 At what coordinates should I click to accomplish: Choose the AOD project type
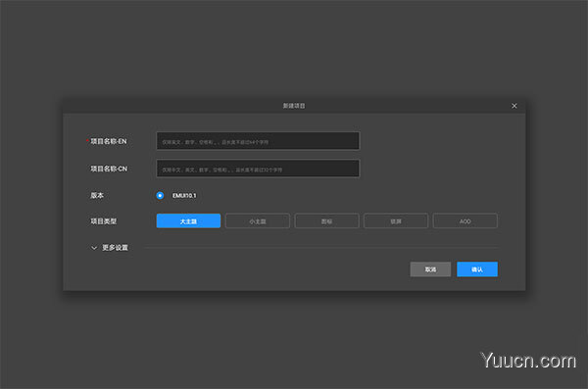click(x=465, y=220)
